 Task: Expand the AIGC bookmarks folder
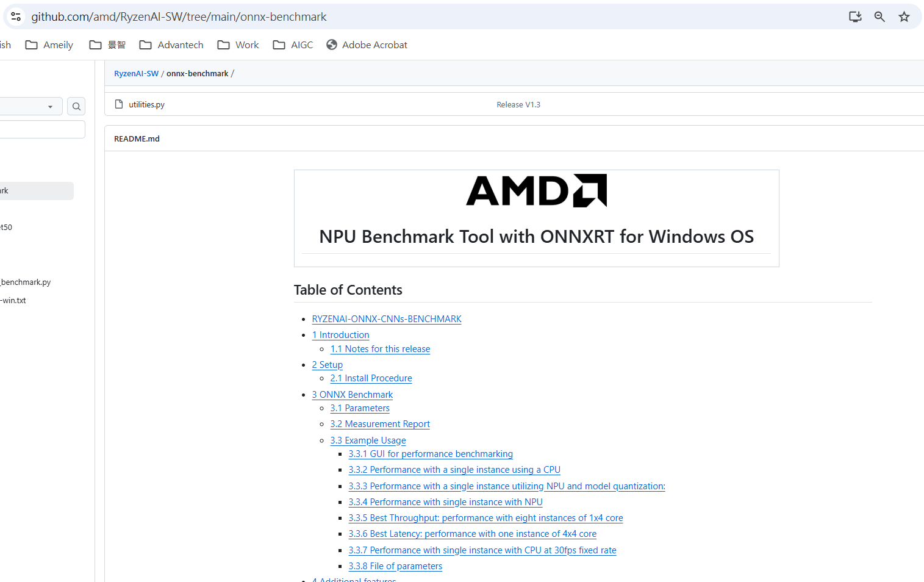[x=293, y=45]
